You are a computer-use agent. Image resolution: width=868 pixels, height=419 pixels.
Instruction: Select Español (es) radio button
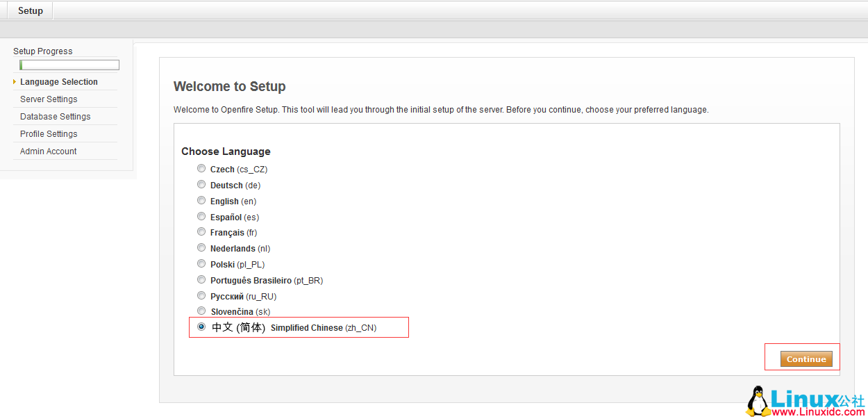201,216
